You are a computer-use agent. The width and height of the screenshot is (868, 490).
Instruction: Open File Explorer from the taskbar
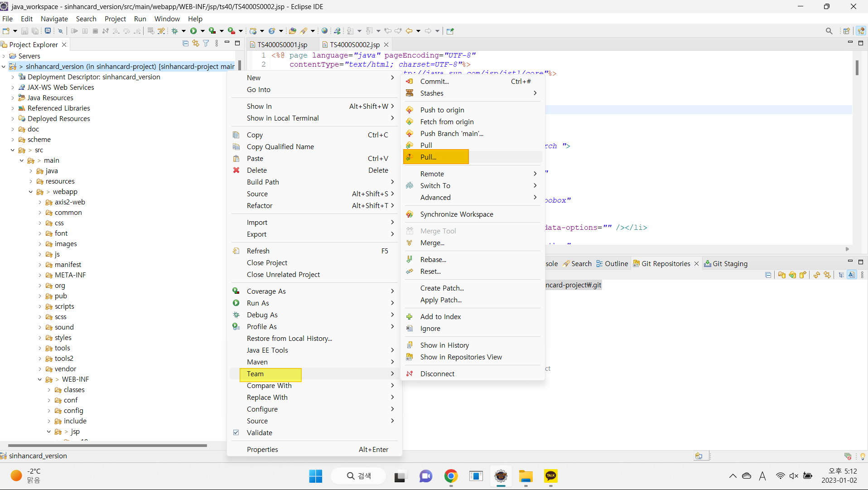pyautogui.click(x=526, y=476)
